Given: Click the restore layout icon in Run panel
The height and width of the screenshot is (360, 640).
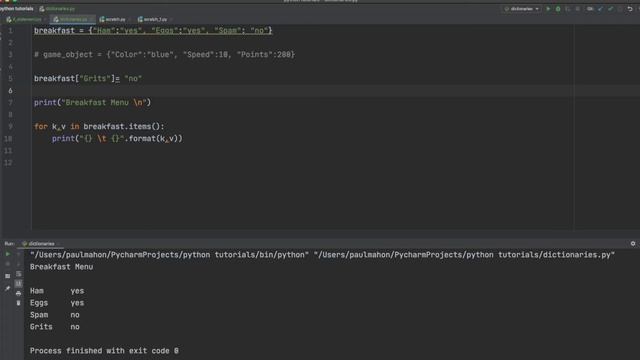Looking at the screenshot, I should tap(7, 276).
